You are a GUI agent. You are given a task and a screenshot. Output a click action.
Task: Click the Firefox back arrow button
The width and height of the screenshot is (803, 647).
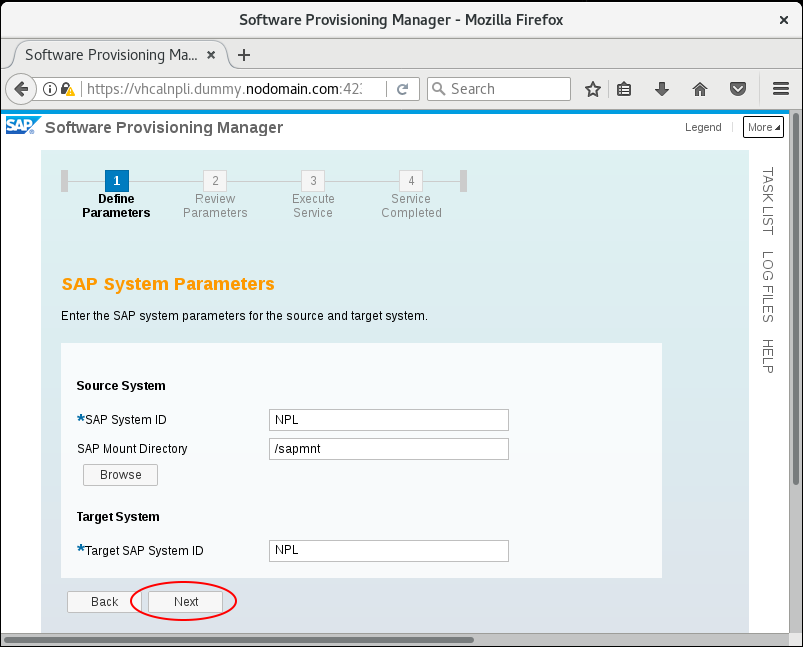pos(21,89)
